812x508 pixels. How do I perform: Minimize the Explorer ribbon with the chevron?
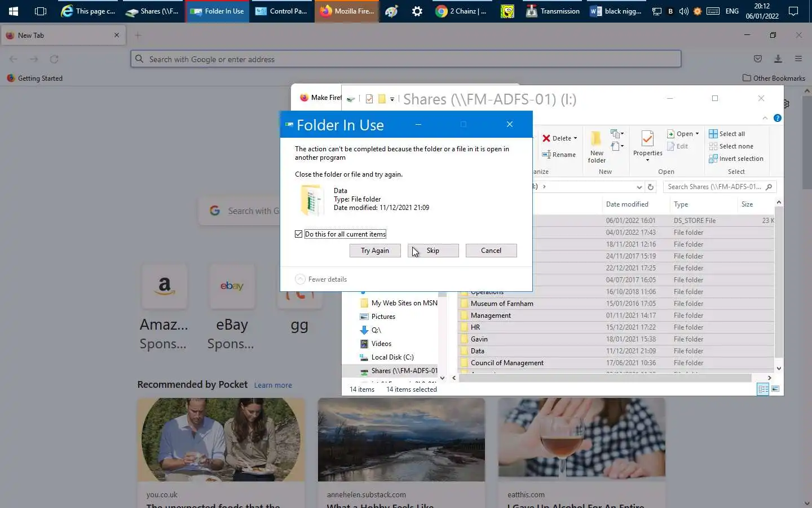tap(765, 118)
